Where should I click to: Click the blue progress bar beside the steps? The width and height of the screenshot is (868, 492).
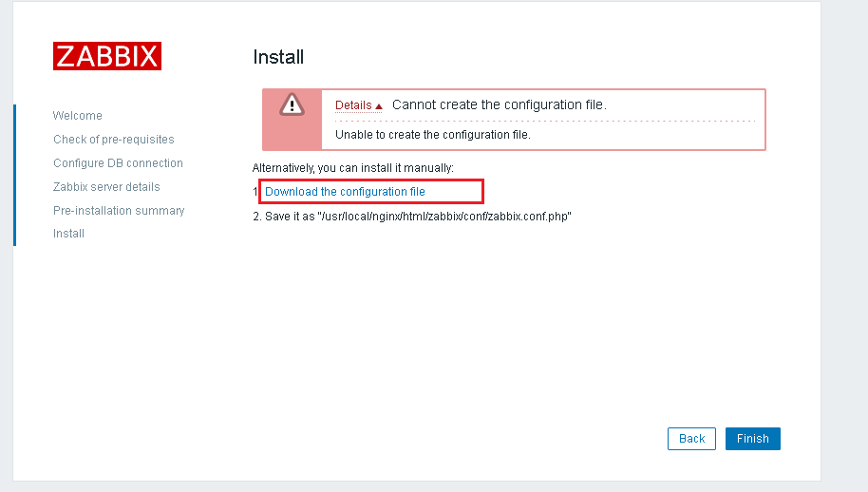[x=14, y=175]
